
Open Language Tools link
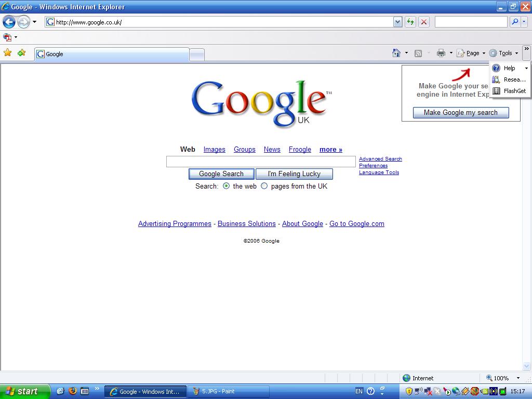(x=379, y=172)
